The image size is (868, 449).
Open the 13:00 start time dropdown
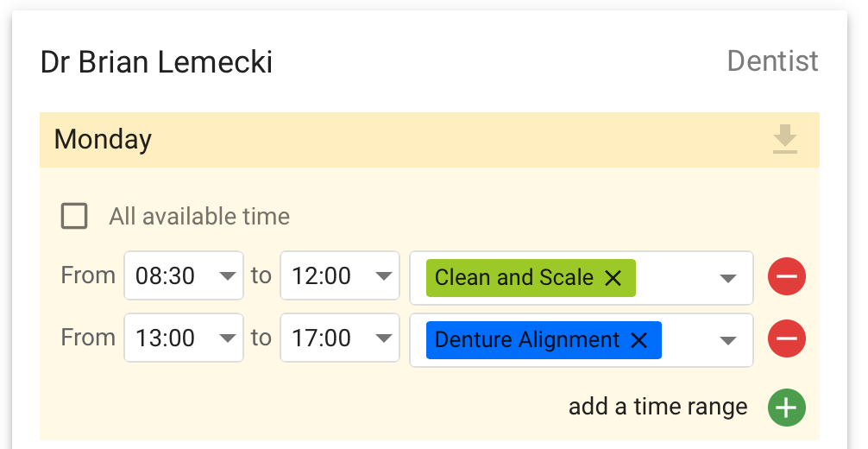(x=184, y=338)
